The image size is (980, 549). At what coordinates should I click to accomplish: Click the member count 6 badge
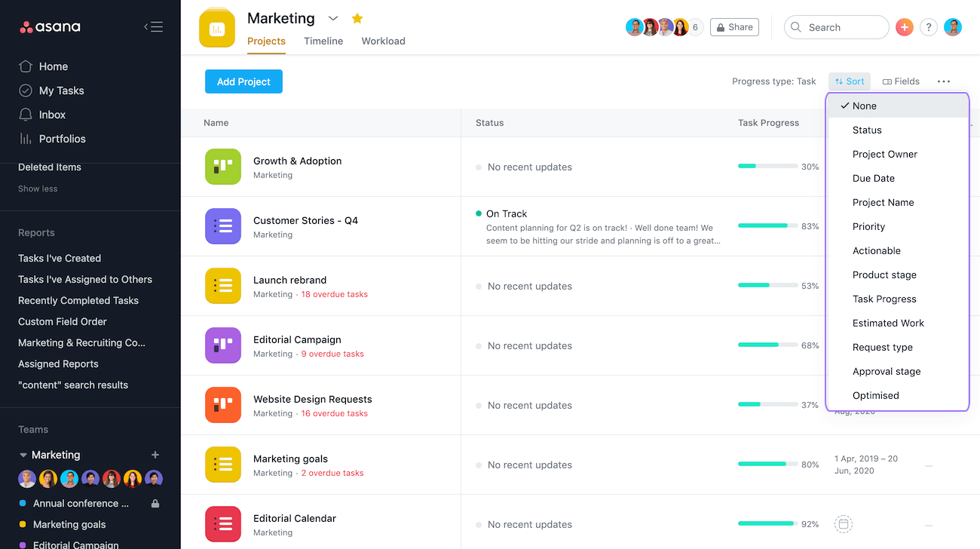pyautogui.click(x=695, y=27)
